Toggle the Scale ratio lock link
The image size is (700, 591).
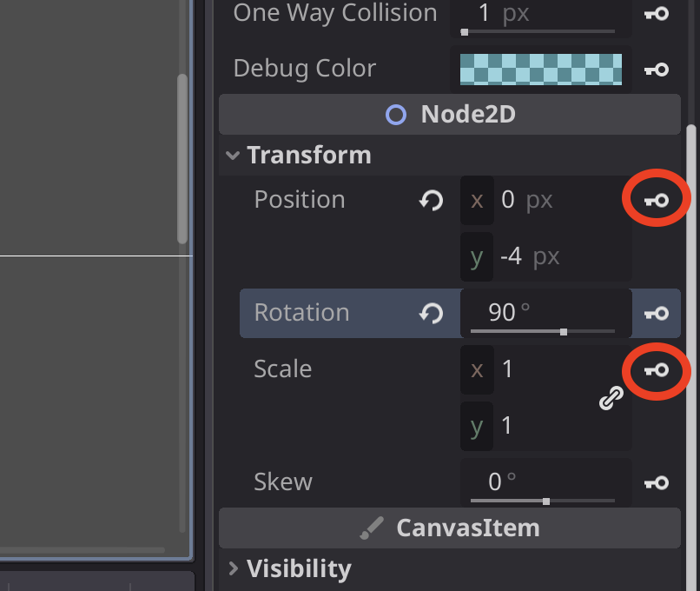(611, 398)
